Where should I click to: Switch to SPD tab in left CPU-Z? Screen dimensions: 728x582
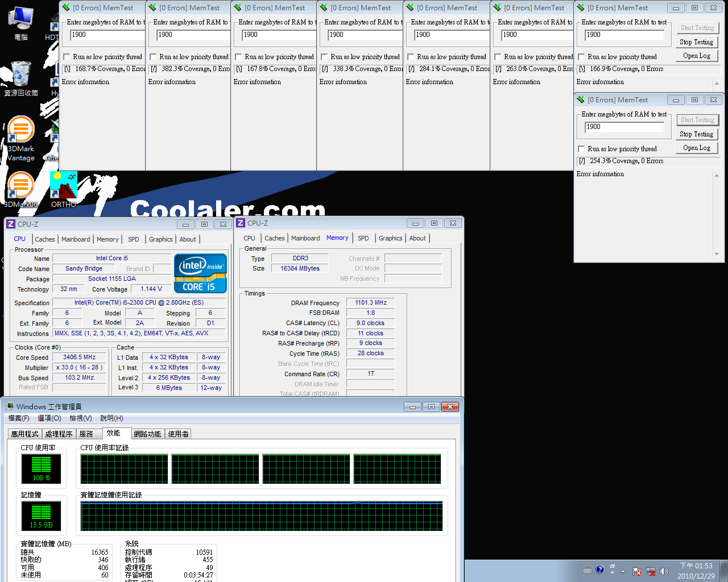click(134, 239)
